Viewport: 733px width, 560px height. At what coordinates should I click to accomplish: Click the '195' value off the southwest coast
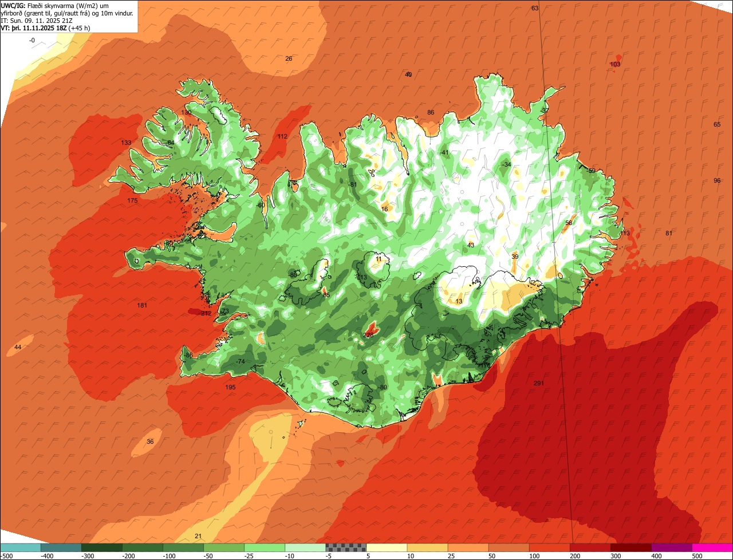coord(230,388)
